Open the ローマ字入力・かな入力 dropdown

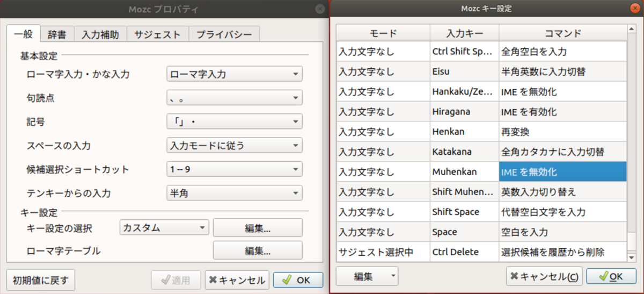(x=235, y=74)
